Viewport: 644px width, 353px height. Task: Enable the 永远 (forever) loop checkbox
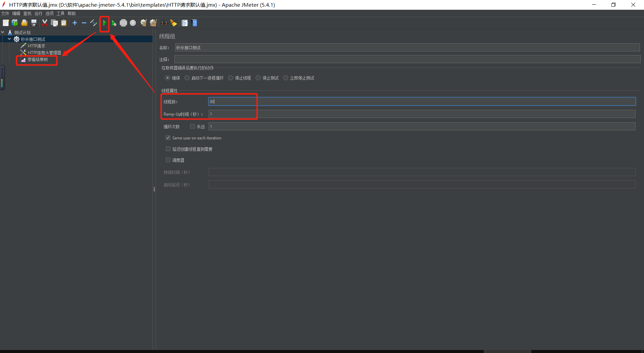click(193, 126)
